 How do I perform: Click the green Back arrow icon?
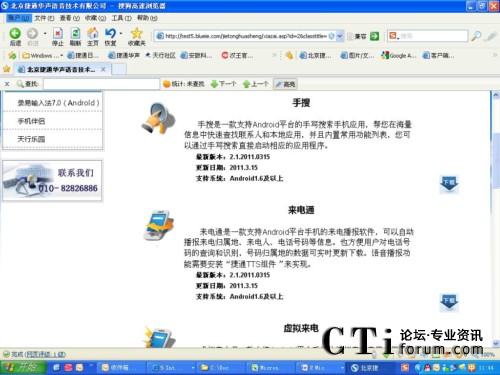(15, 33)
